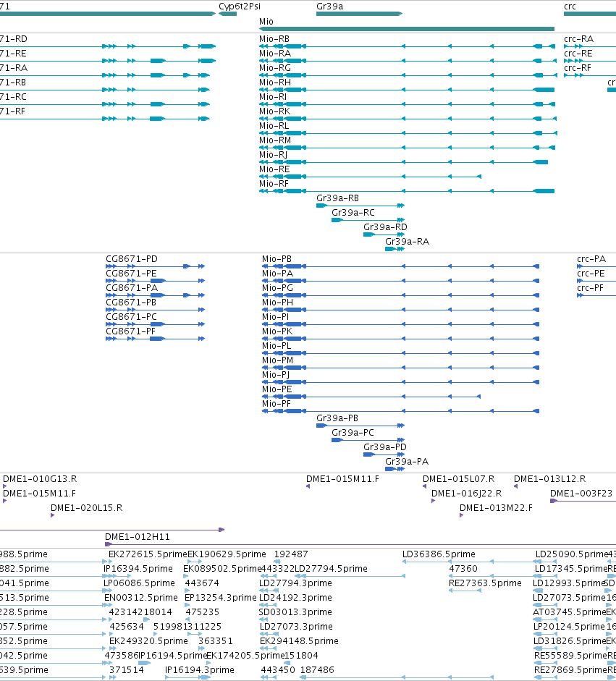Select transcript label Mio-RB
This screenshot has height=681, width=616.
point(274,38)
